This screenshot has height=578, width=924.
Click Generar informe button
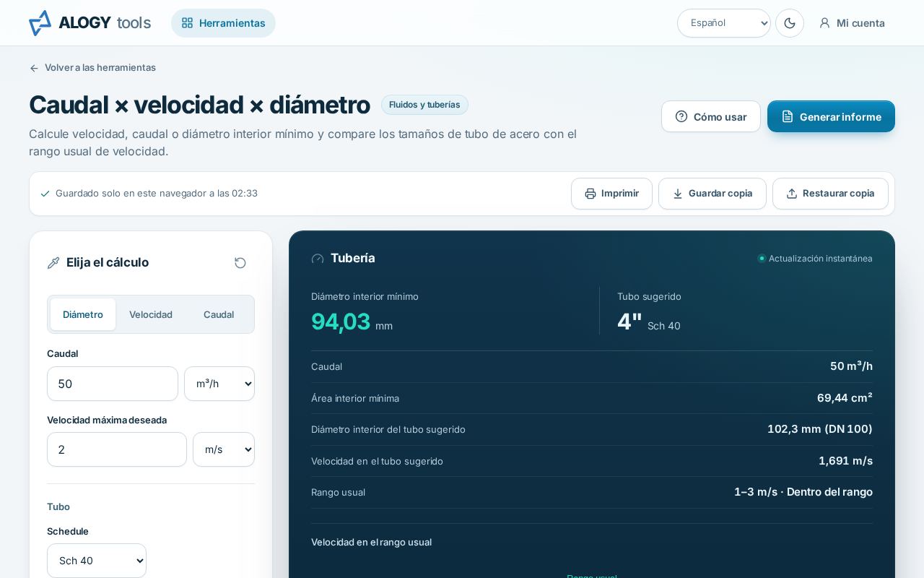click(831, 116)
